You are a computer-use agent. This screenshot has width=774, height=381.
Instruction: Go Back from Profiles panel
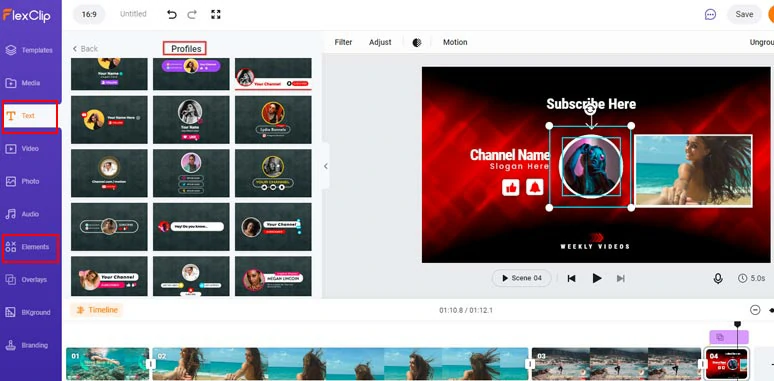85,48
